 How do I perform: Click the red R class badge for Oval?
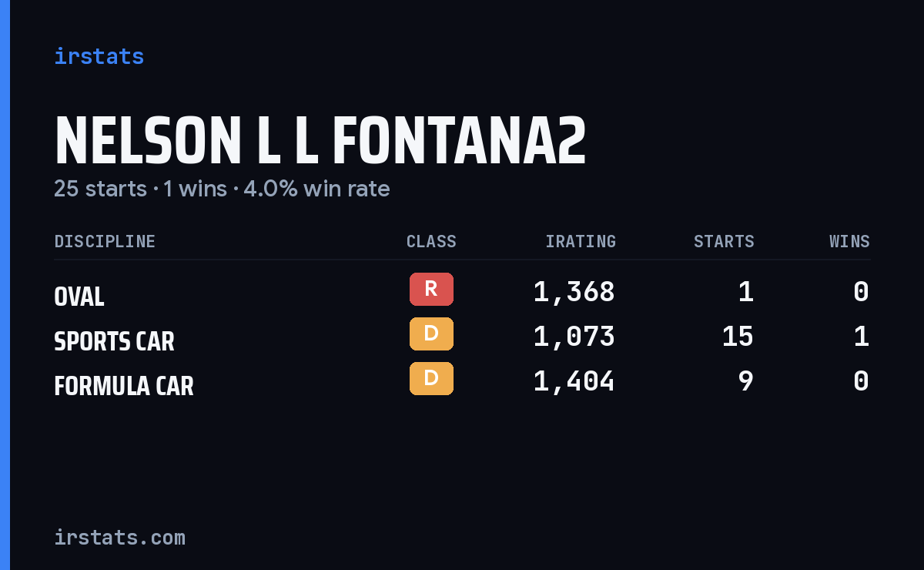431,289
